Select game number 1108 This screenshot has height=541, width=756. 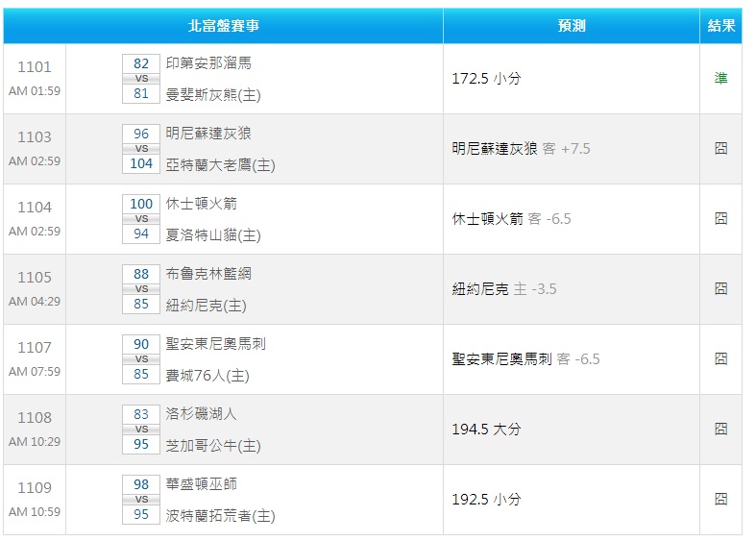(35, 418)
